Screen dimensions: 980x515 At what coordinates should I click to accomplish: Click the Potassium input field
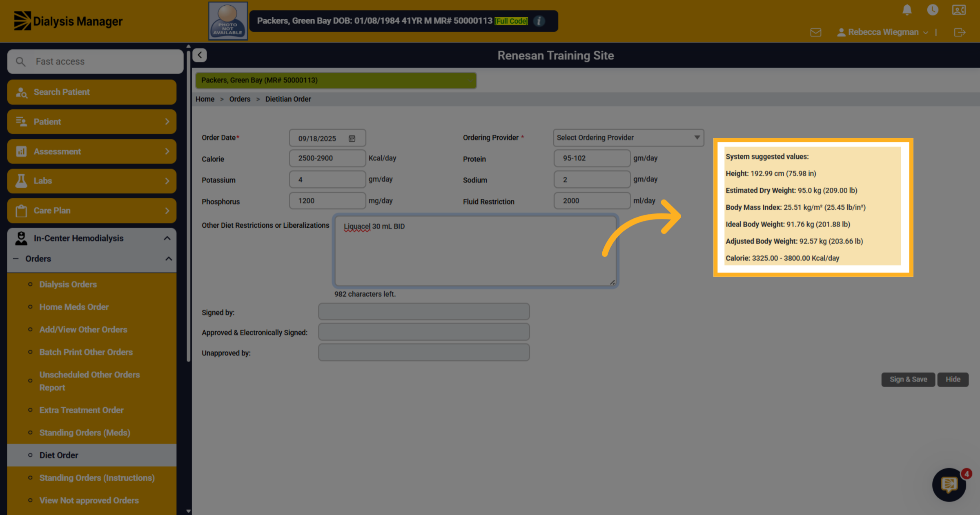click(327, 180)
